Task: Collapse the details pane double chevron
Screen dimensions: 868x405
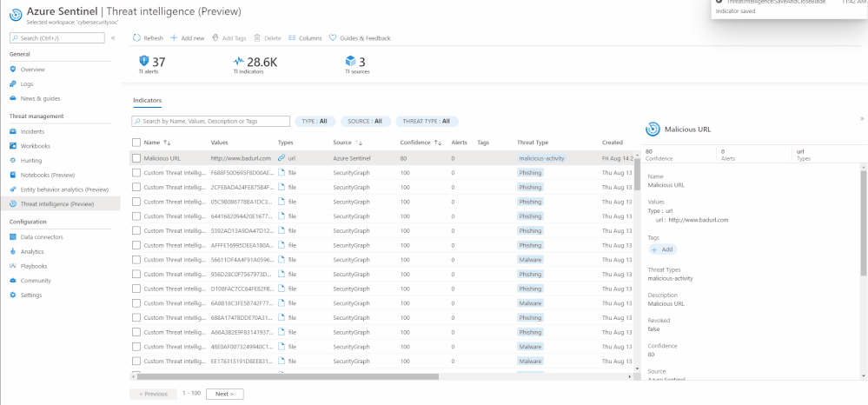Action: [x=861, y=118]
